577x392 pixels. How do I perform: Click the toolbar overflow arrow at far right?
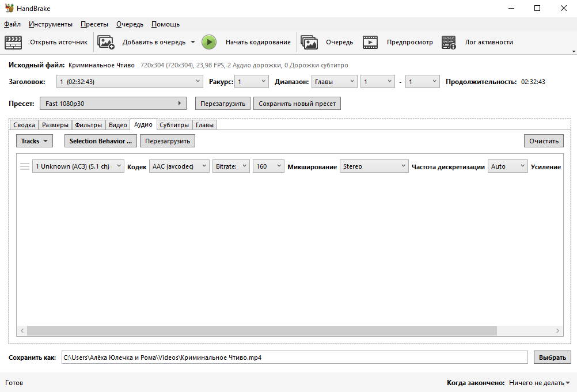(574, 51)
